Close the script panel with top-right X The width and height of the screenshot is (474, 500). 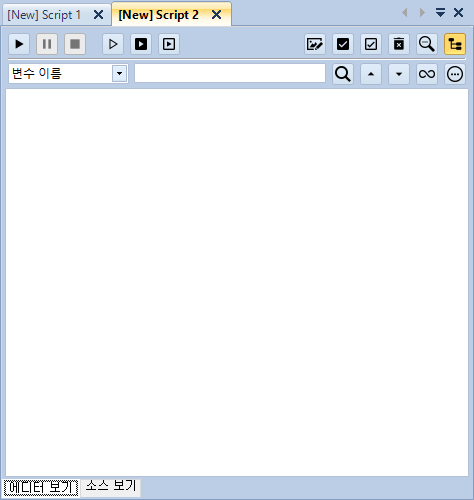(x=459, y=13)
